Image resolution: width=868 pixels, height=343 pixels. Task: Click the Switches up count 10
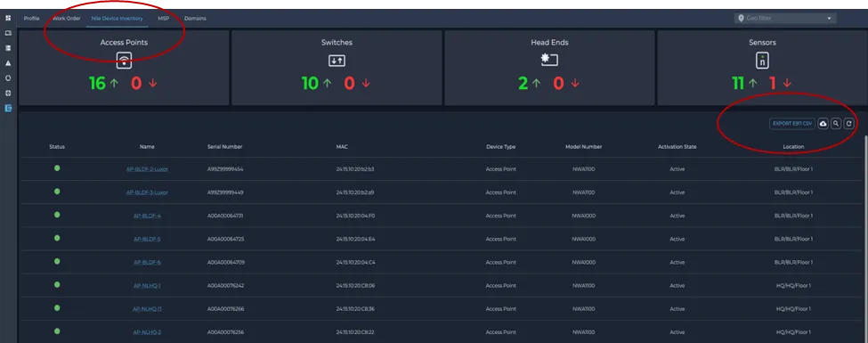pyautogui.click(x=310, y=83)
